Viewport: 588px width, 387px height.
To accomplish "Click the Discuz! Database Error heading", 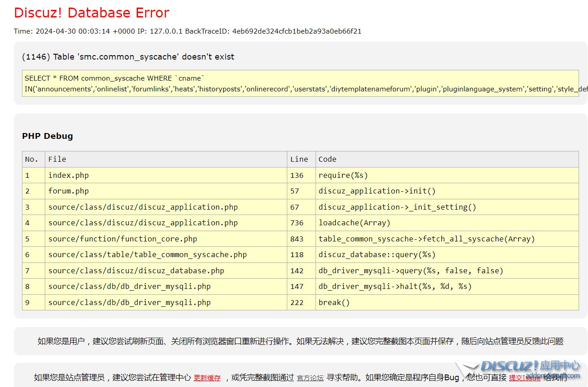I will 91,13.
